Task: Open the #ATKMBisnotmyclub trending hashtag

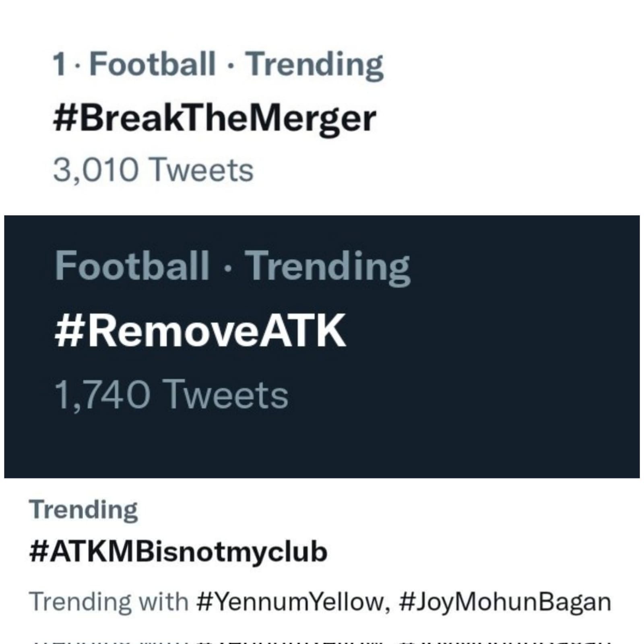Action: tap(178, 553)
